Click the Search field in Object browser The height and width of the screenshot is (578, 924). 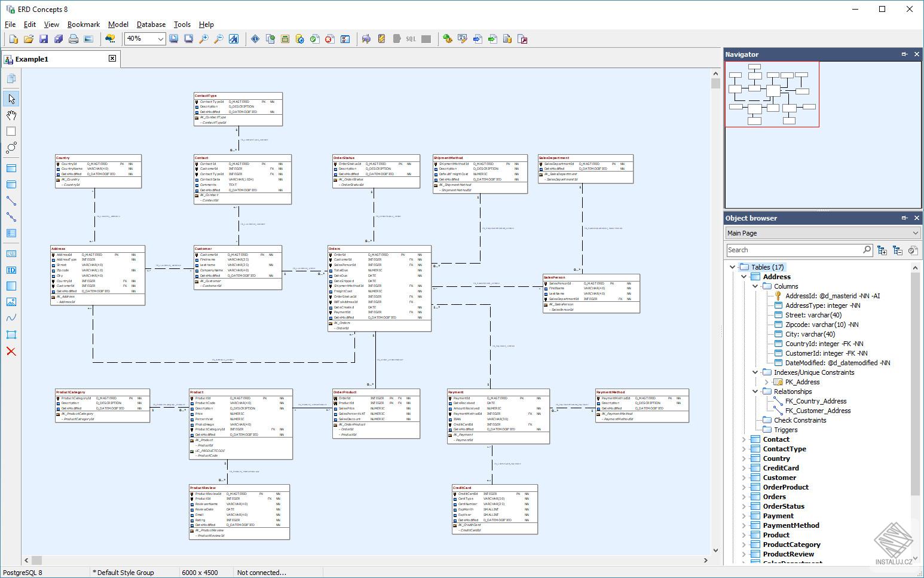[800, 250]
